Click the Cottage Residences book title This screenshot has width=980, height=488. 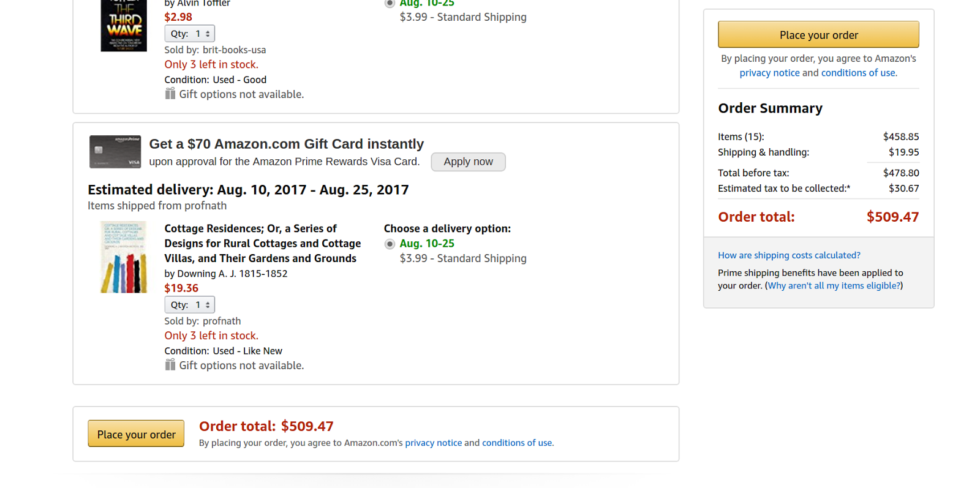coord(262,243)
